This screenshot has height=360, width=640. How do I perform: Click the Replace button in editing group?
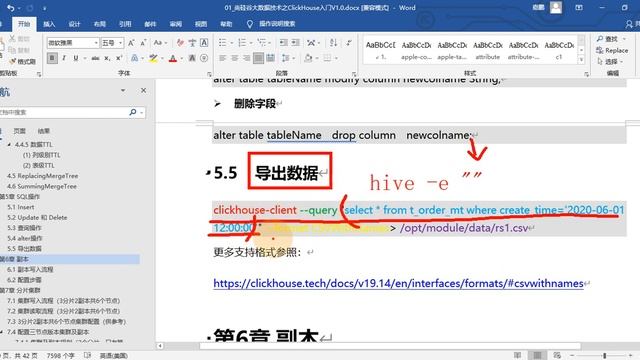pyautogui.click(x=612, y=50)
